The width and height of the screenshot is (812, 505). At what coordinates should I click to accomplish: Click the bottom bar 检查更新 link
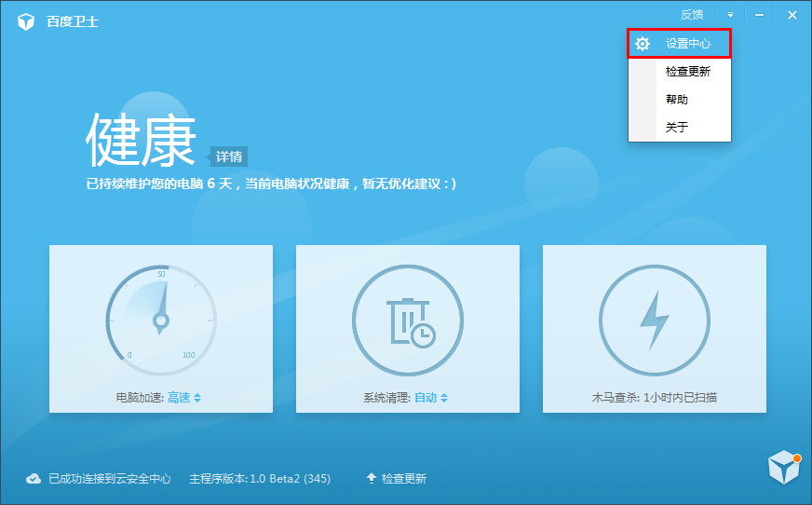(x=404, y=479)
